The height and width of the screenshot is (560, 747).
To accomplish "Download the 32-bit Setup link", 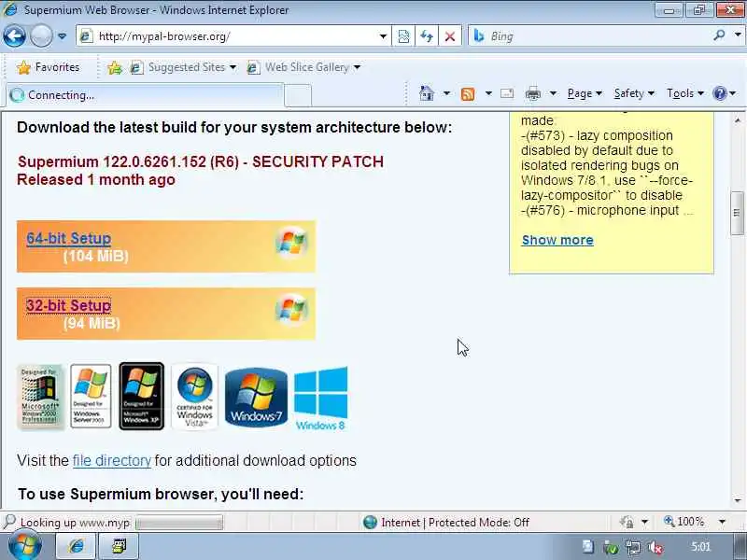I will pos(68,305).
